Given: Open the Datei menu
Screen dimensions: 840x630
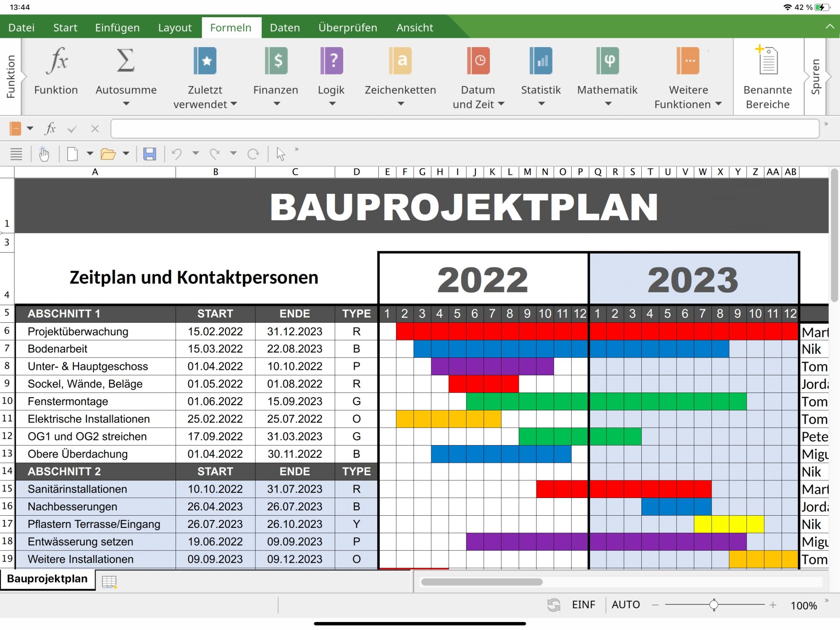Looking at the screenshot, I should (21, 28).
